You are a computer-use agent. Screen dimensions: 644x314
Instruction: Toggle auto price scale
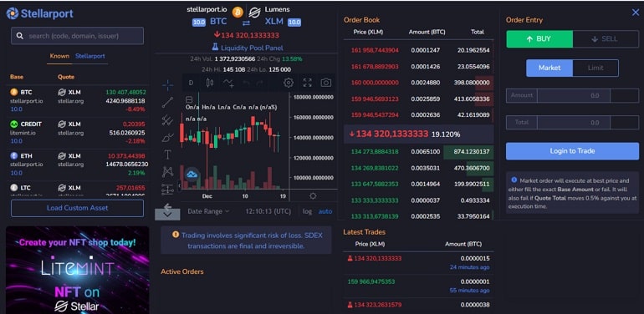click(325, 211)
